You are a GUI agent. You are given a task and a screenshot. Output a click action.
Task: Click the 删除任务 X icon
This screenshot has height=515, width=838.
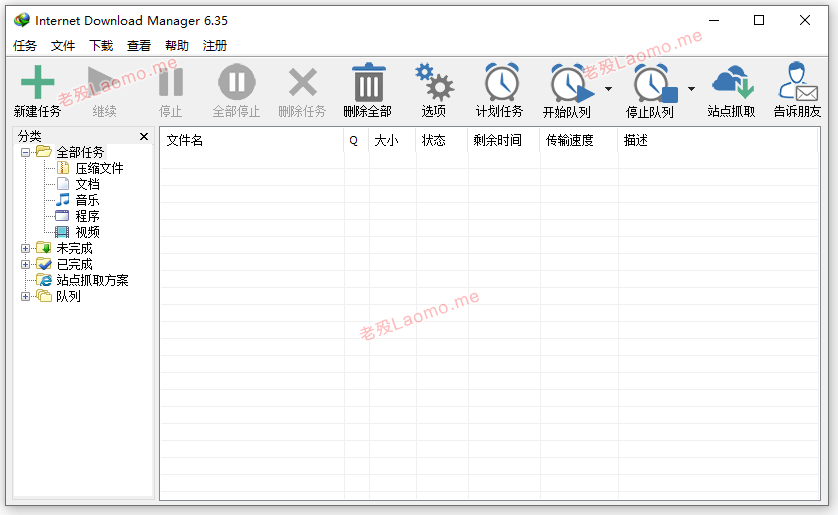coord(303,82)
